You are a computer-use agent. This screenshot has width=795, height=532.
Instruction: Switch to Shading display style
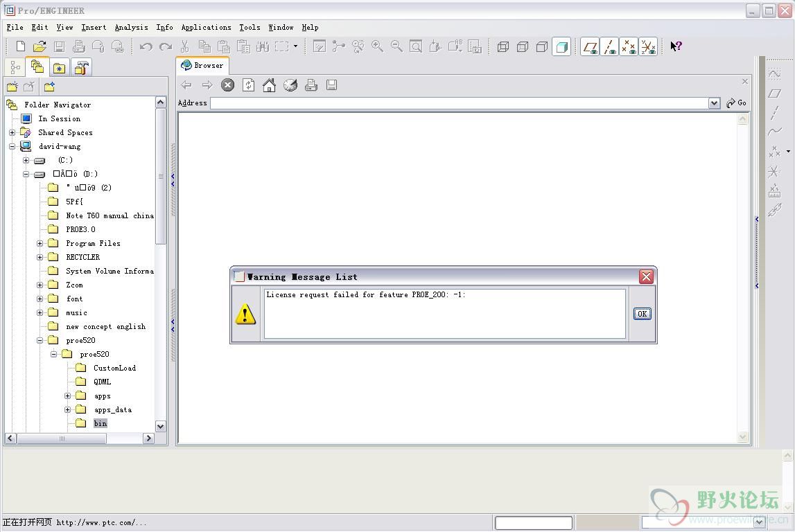[561, 46]
